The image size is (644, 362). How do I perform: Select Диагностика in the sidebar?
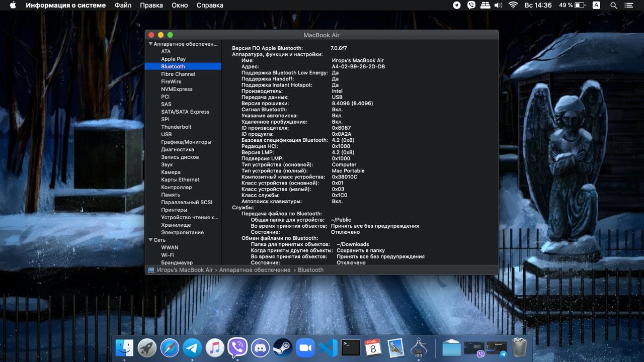tap(178, 149)
